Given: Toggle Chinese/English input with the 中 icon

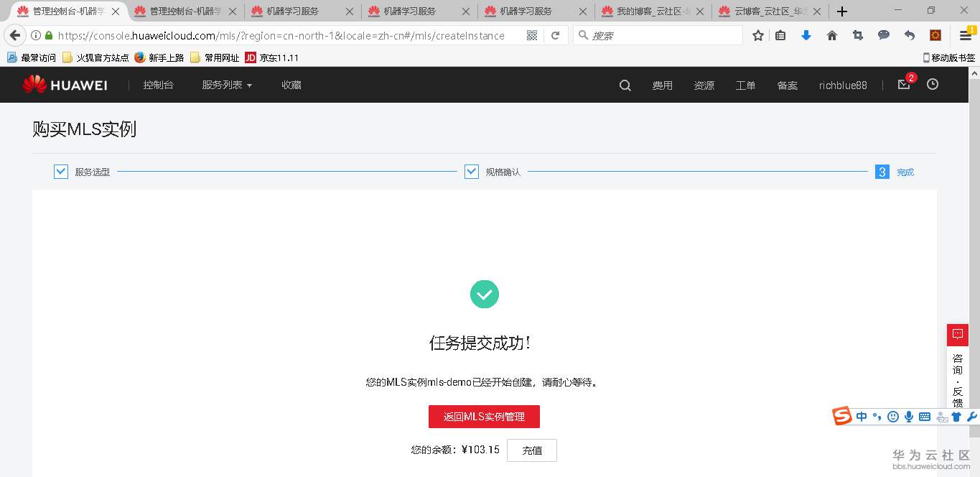Looking at the screenshot, I should pyautogui.click(x=861, y=416).
